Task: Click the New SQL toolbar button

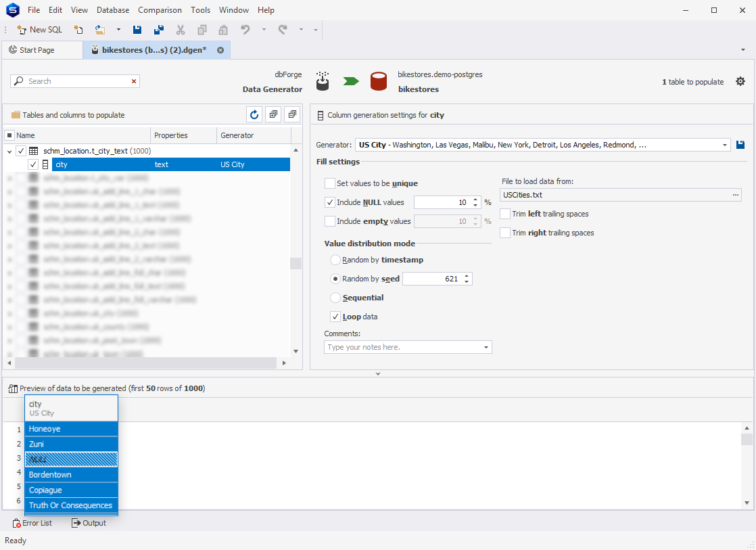Action: pos(39,30)
